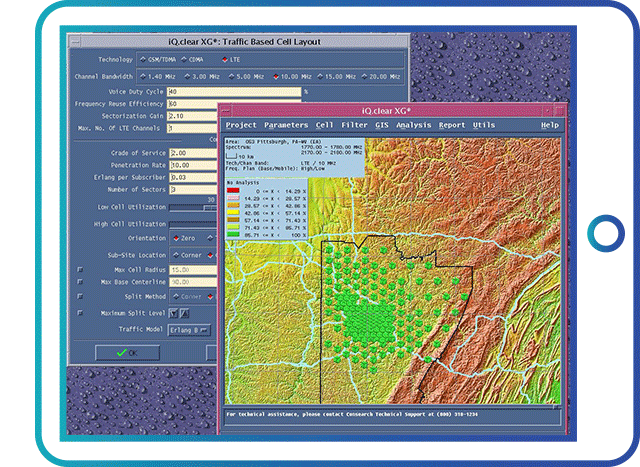Click the OK button with green checkmark

[127, 353]
